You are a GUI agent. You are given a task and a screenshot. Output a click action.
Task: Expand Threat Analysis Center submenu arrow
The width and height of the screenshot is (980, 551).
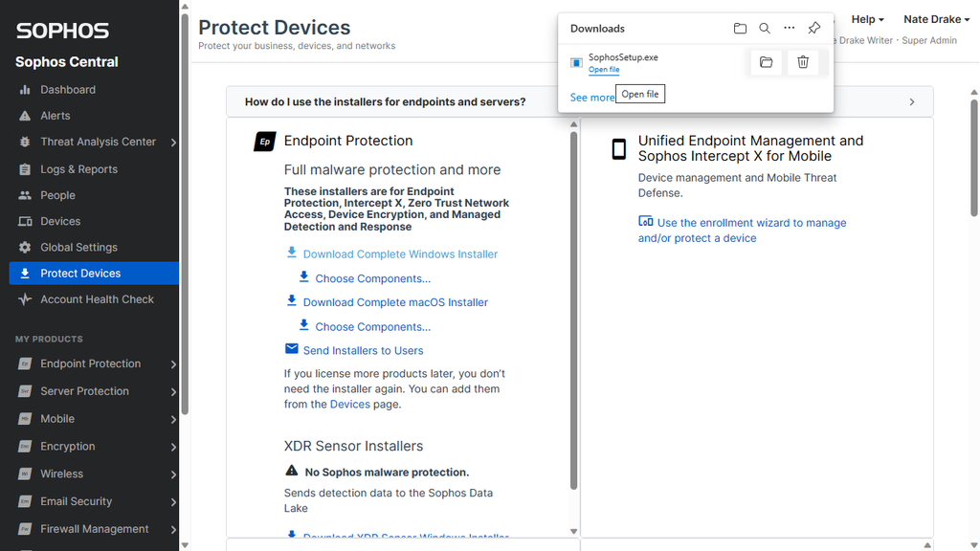[173, 143]
